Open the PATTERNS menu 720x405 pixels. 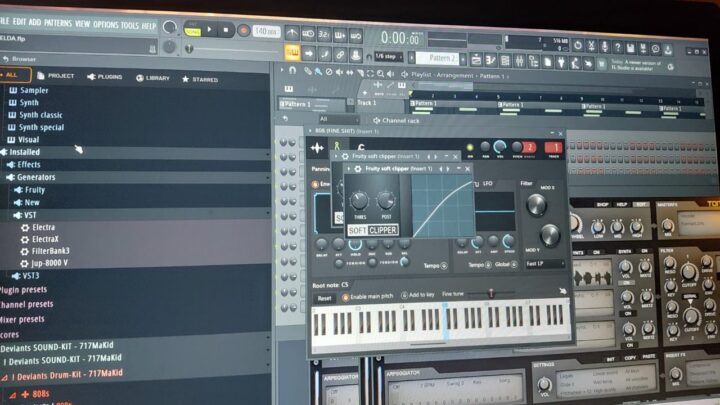(57, 22)
